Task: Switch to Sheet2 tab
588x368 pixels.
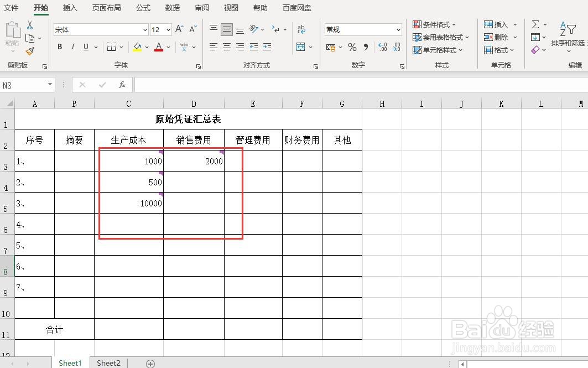Action: 108,363
